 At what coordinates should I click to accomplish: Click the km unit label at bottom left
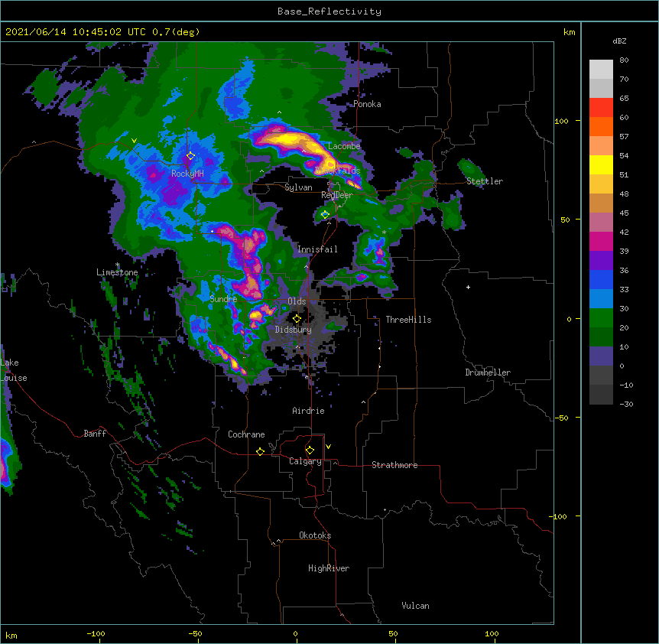click(11, 636)
